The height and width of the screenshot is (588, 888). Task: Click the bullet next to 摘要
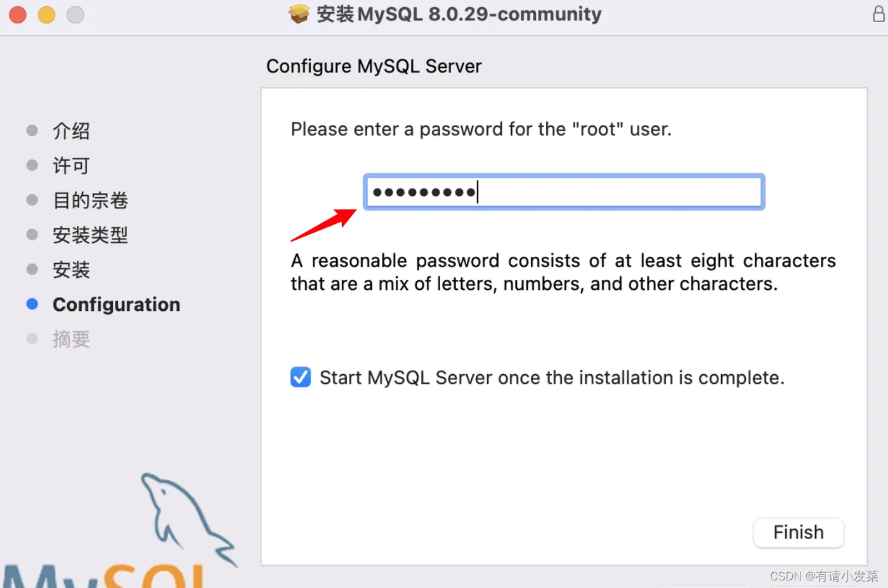(32, 339)
